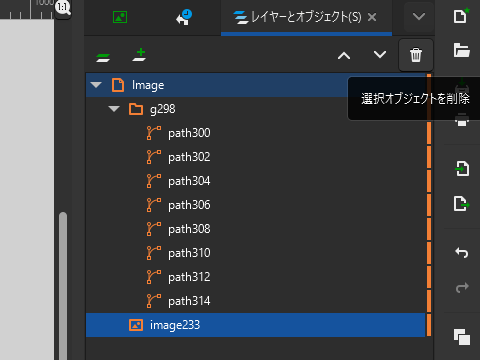Delete selected object with trash icon

point(416,55)
